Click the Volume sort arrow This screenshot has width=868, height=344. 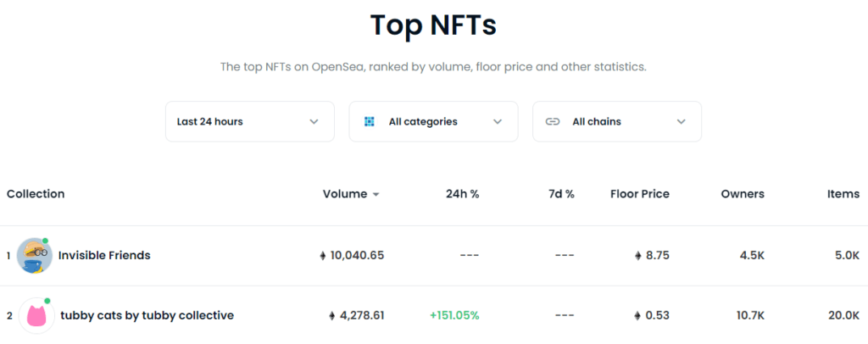(376, 195)
